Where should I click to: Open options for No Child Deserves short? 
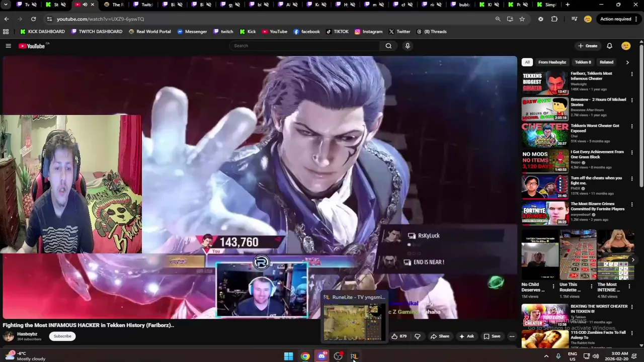pyautogui.click(x=553, y=286)
